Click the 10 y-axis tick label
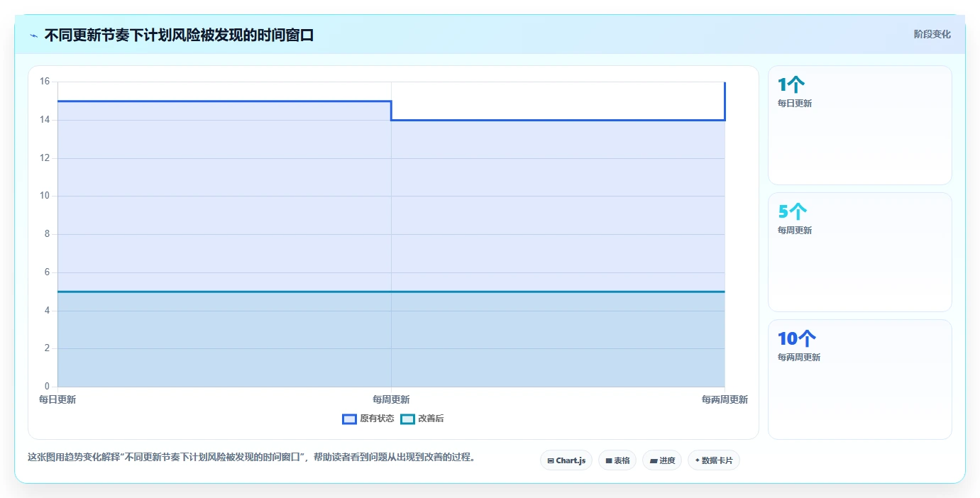Image resolution: width=980 pixels, height=498 pixels. click(45, 196)
